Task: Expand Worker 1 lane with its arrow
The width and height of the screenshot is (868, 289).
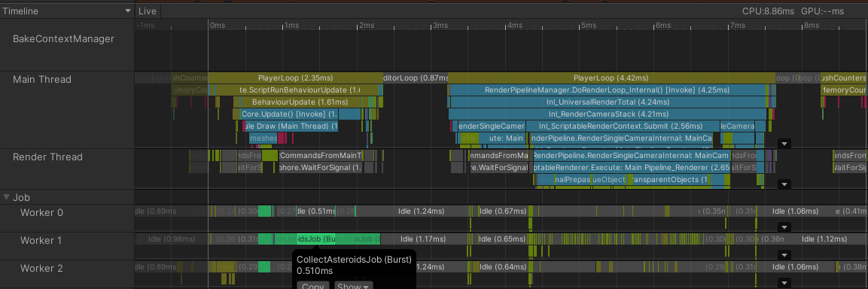Action: [784, 255]
